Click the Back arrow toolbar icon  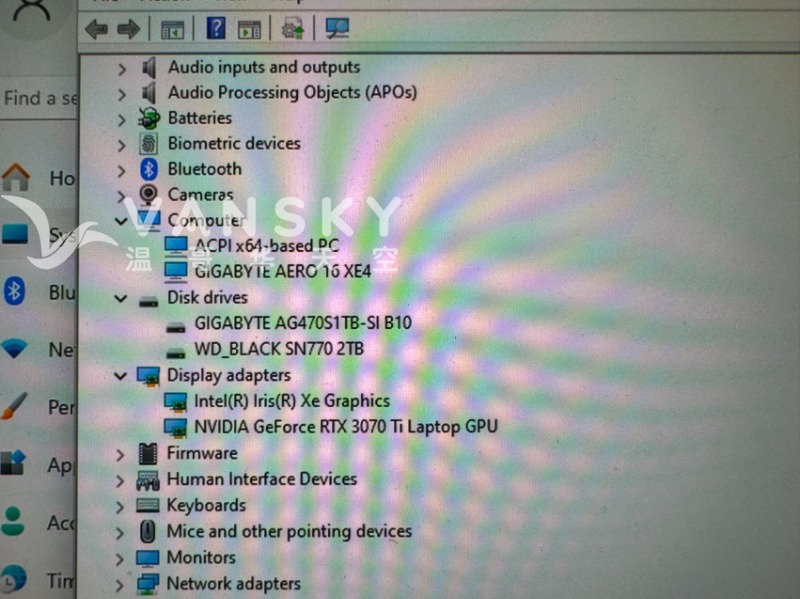coord(96,29)
